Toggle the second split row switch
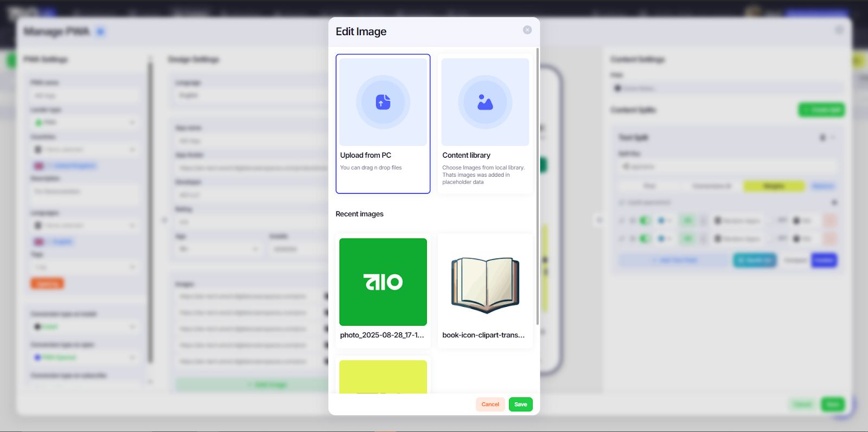 pyautogui.click(x=644, y=238)
